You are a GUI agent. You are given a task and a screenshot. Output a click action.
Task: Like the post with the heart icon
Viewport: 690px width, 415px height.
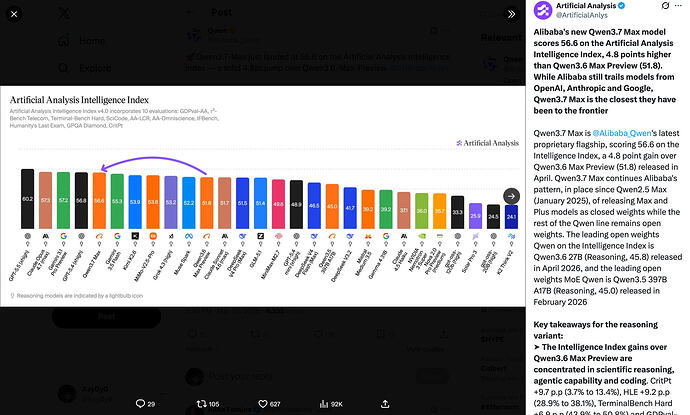269,404
